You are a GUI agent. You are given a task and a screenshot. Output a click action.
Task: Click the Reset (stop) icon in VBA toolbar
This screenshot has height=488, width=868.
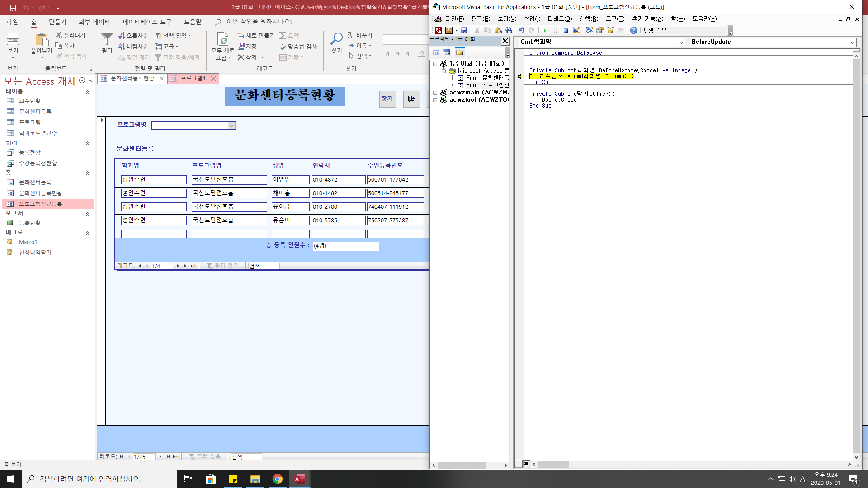click(x=566, y=30)
